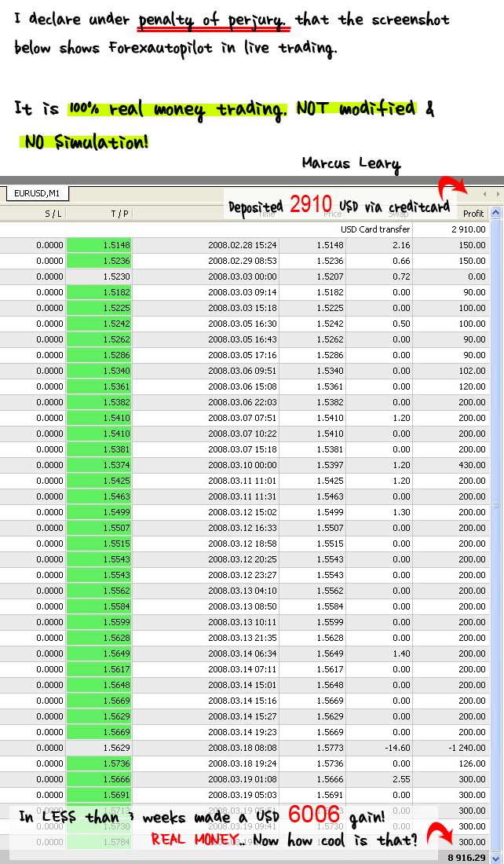Select the 2008.03.12 16:33 time cell
The width and height of the screenshot is (504, 864).
click(243, 527)
